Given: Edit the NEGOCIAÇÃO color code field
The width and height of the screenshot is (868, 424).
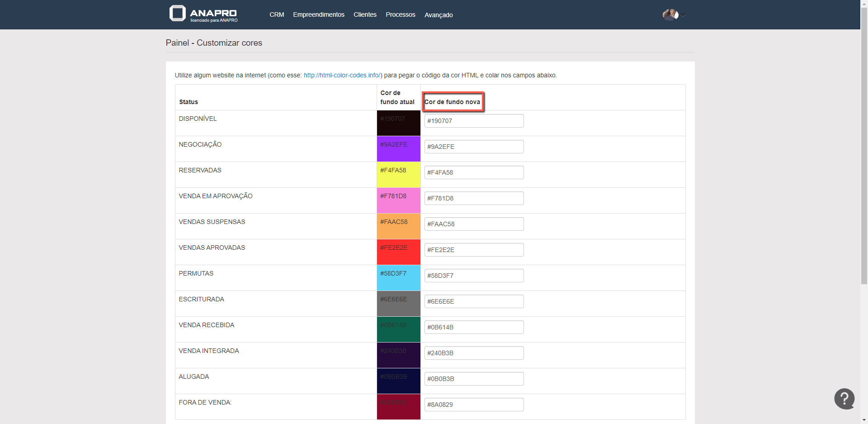Looking at the screenshot, I should pos(473,147).
